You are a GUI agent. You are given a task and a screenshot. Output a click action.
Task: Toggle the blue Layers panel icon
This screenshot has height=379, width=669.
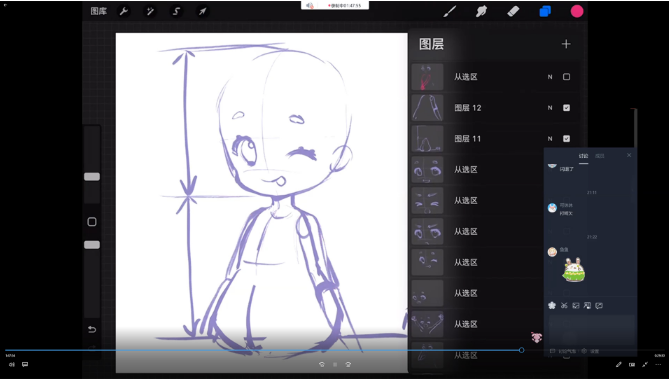coord(545,12)
